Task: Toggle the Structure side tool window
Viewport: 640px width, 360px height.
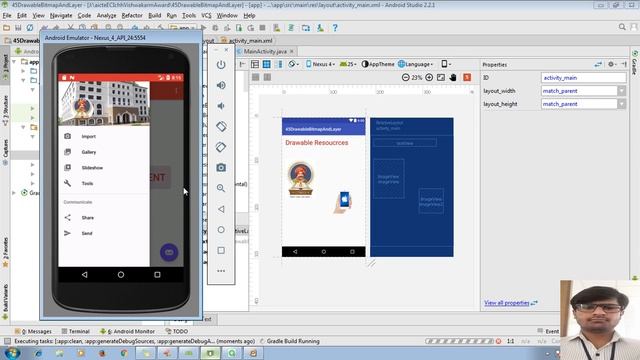Action: tap(5, 110)
